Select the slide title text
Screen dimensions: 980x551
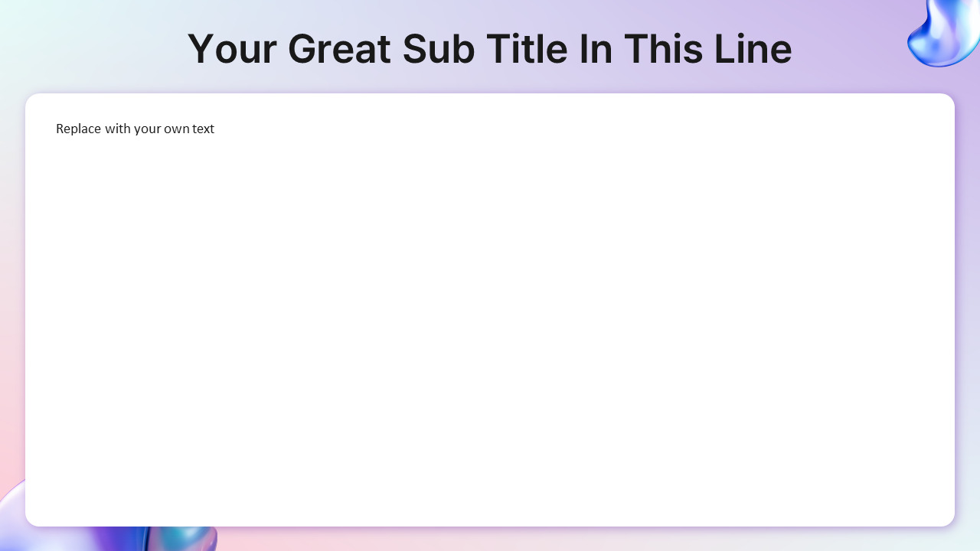[490, 48]
